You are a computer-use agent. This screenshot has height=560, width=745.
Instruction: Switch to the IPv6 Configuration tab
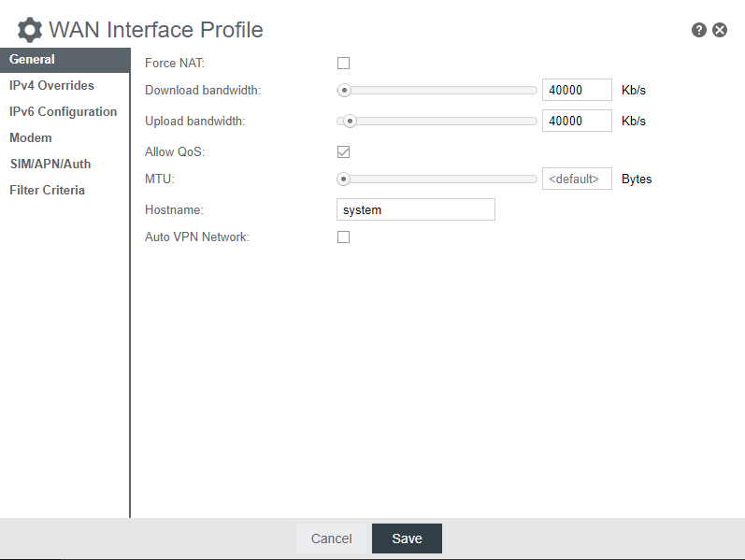pyautogui.click(x=65, y=111)
